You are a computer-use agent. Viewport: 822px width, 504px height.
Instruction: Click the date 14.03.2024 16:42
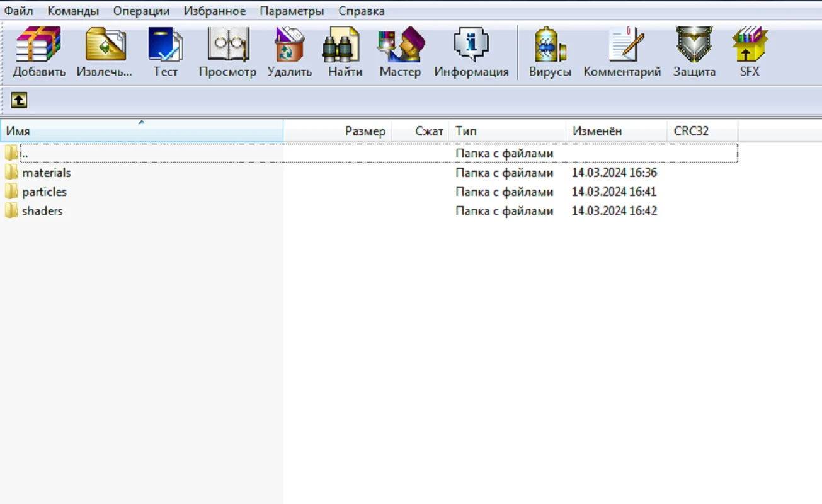[614, 210]
